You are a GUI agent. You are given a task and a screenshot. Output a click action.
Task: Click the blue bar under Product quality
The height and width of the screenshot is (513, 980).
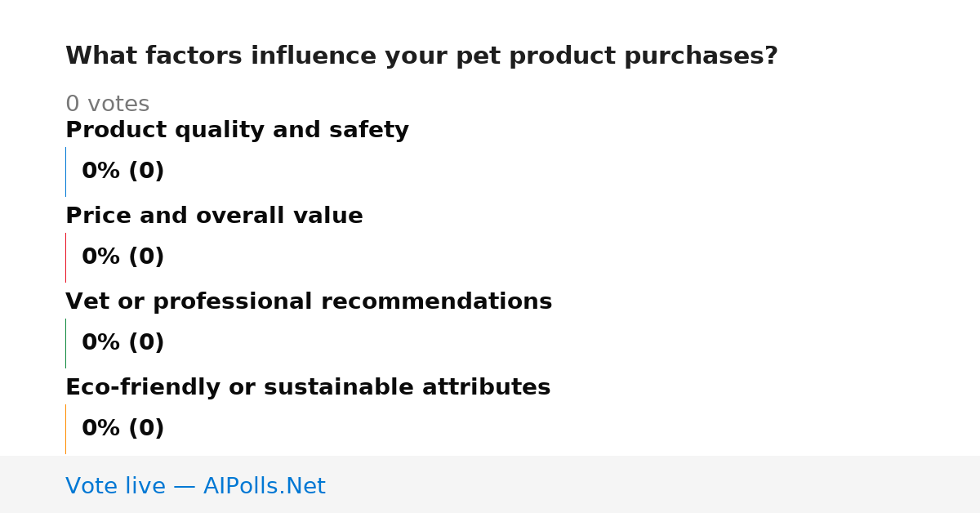[65, 172]
